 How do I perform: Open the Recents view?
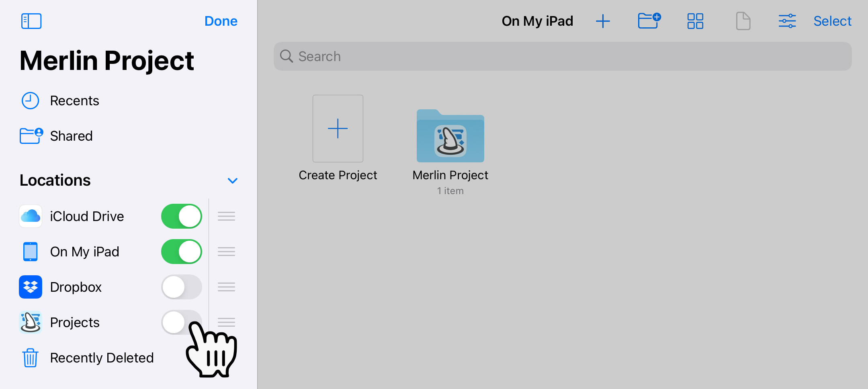click(75, 100)
